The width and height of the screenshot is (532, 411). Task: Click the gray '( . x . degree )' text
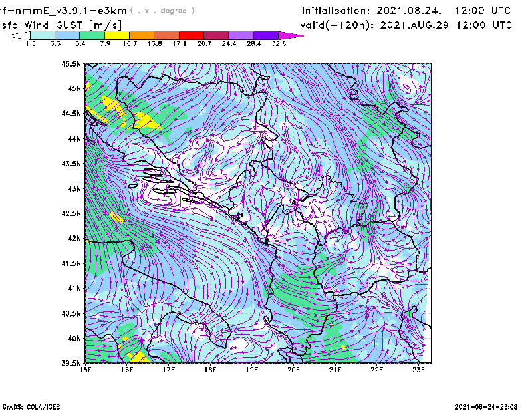[162, 11]
